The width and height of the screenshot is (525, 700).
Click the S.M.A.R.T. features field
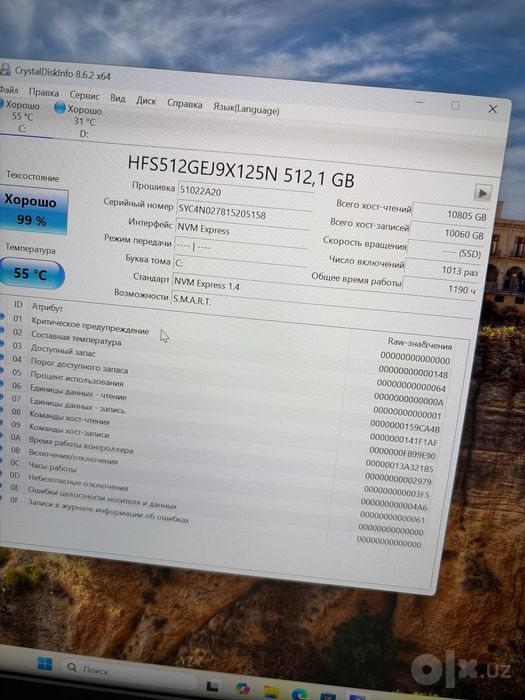click(321, 305)
